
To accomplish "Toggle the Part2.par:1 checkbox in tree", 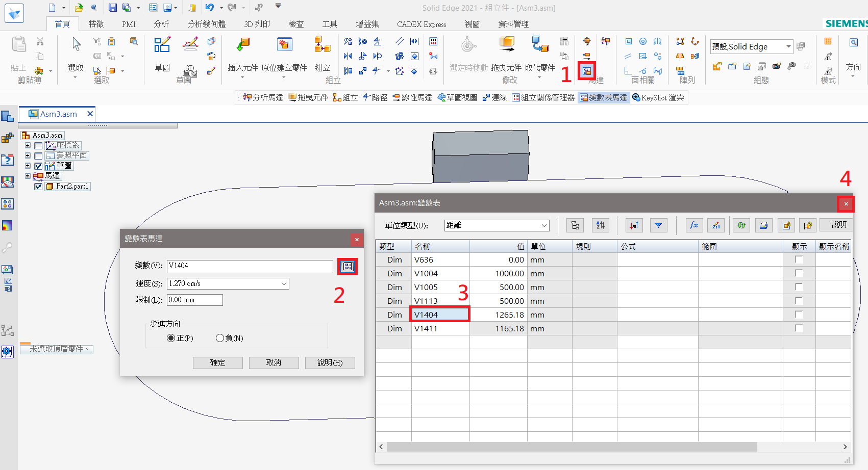I will point(38,187).
